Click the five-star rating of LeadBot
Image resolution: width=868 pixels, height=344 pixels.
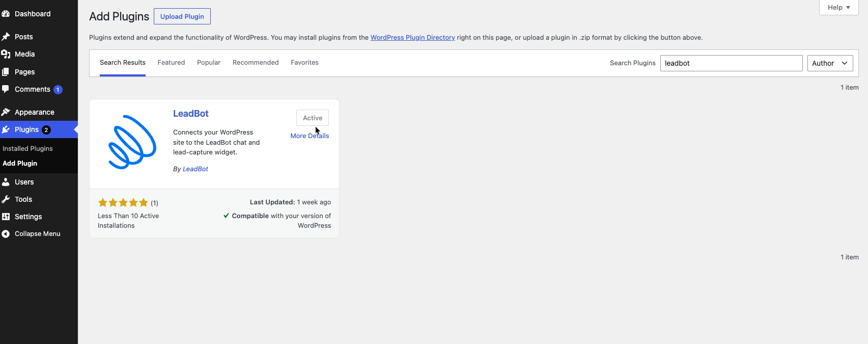point(123,202)
